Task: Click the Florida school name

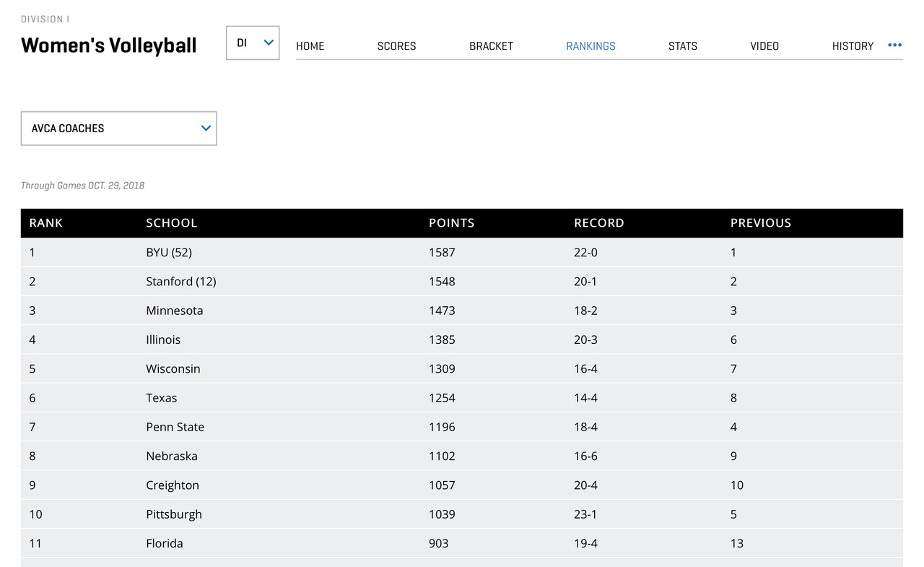Action: (165, 543)
